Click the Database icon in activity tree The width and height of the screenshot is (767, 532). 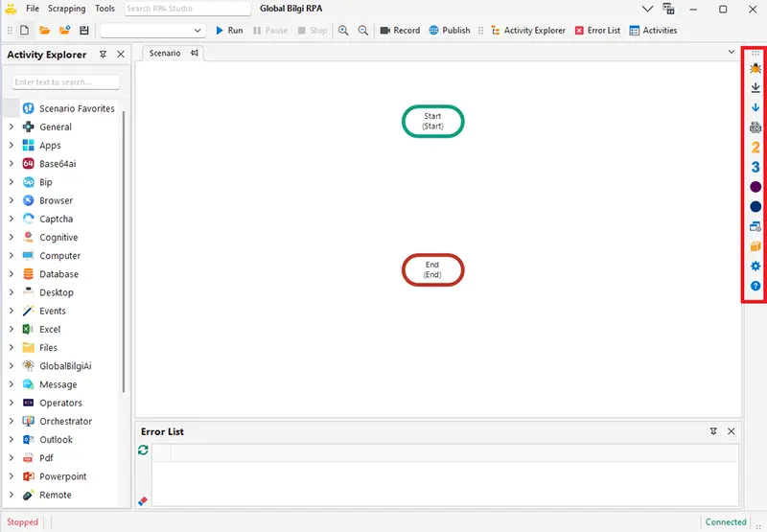tap(29, 274)
